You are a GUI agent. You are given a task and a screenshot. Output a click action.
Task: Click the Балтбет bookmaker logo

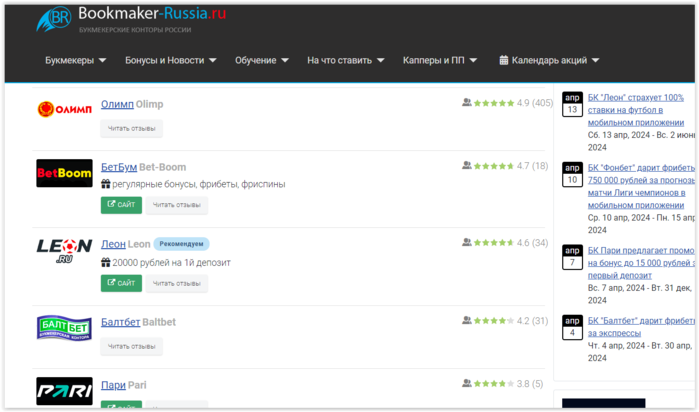point(65,328)
